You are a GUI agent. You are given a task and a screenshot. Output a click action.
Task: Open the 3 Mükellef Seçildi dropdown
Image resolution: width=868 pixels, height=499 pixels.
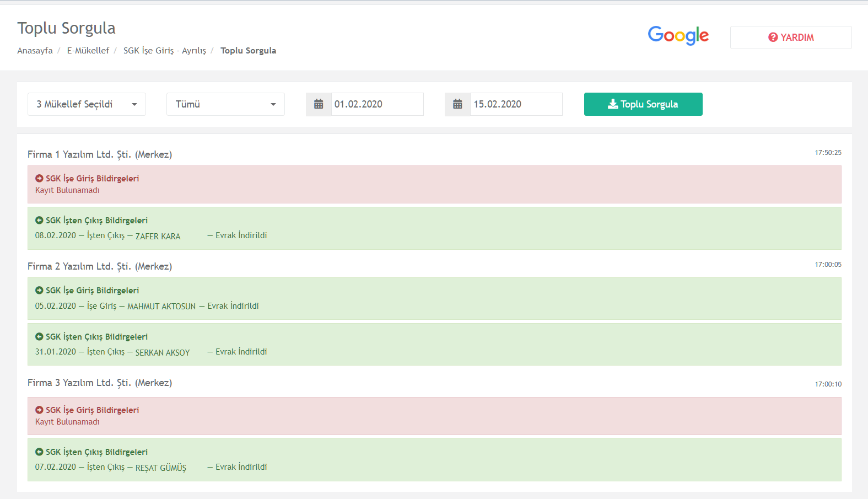click(87, 104)
